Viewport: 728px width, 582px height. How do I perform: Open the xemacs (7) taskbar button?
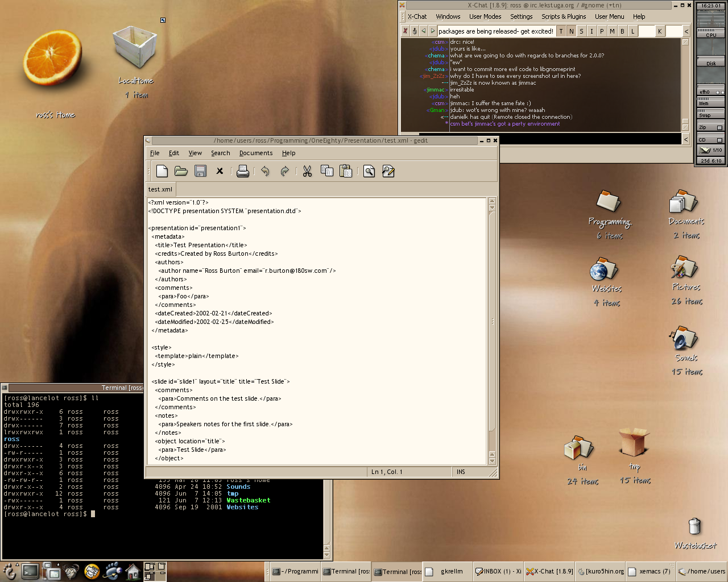[651, 571]
